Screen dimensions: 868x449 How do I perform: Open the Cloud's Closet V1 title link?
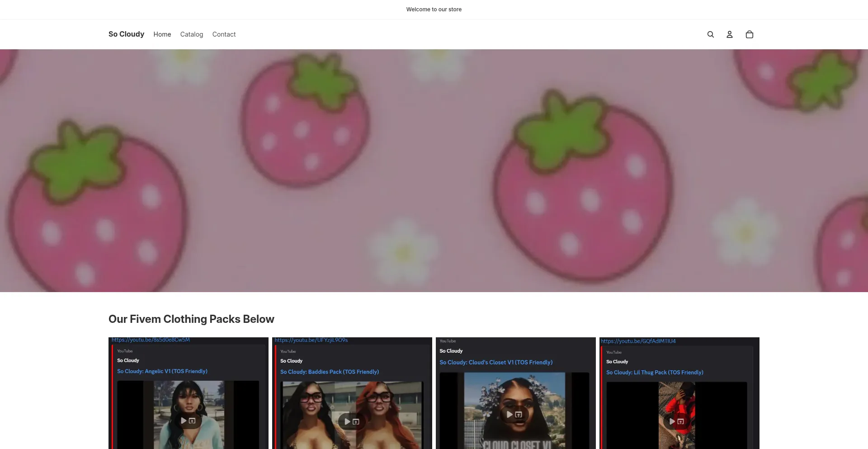tap(495, 362)
